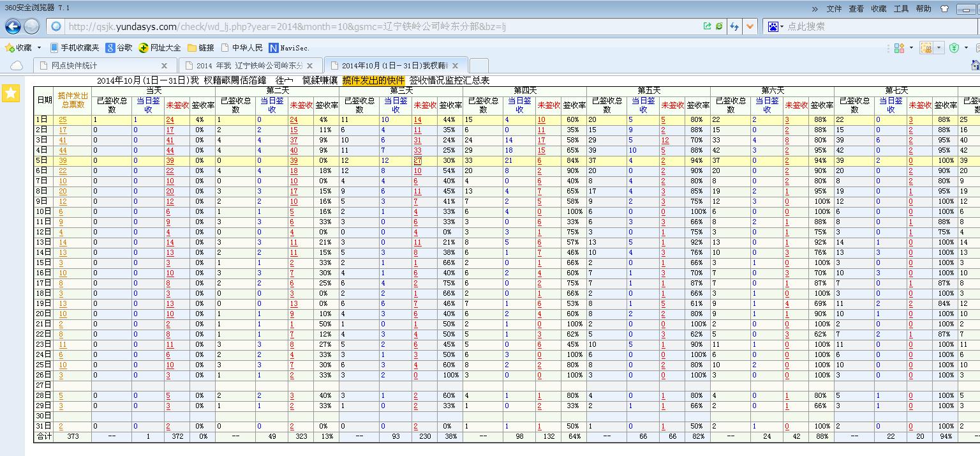
Task: Switch to the 2014 年我 辽宁铁岭公司 tab
Action: pyautogui.click(x=249, y=65)
